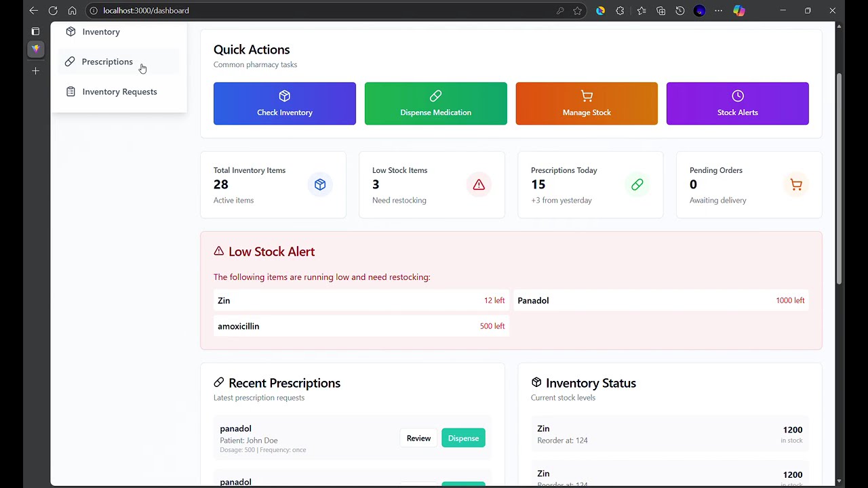Click the Prescriptions Today card
The width and height of the screenshot is (868, 488).
(591, 185)
